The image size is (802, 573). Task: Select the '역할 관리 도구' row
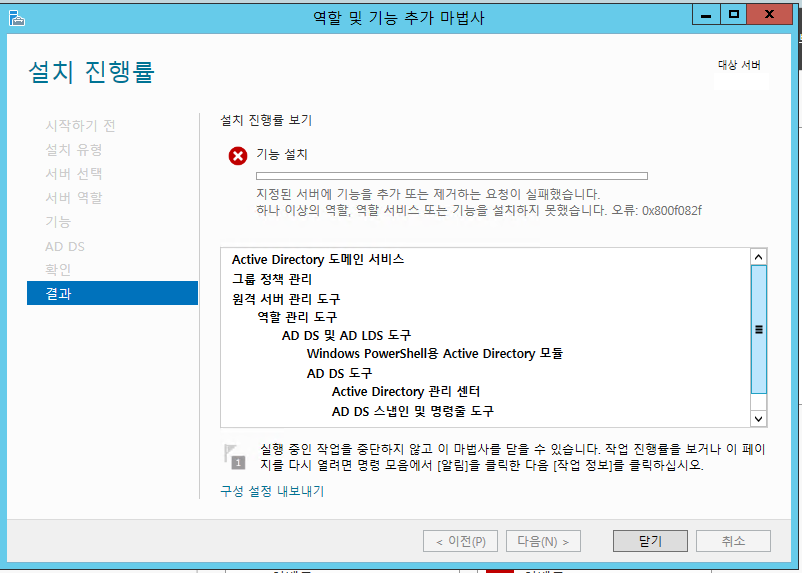[x=297, y=317]
